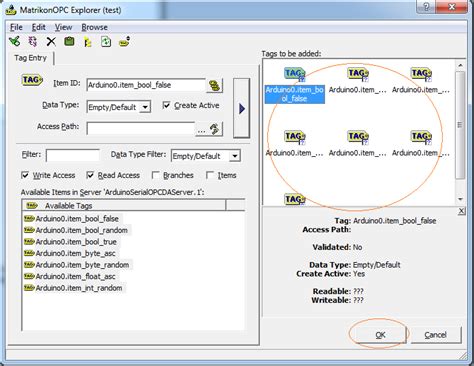The image size is (474, 366).
Task: Click the scrollbar thumb in Tags to be added list
Action: pyautogui.click(x=460, y=125)
